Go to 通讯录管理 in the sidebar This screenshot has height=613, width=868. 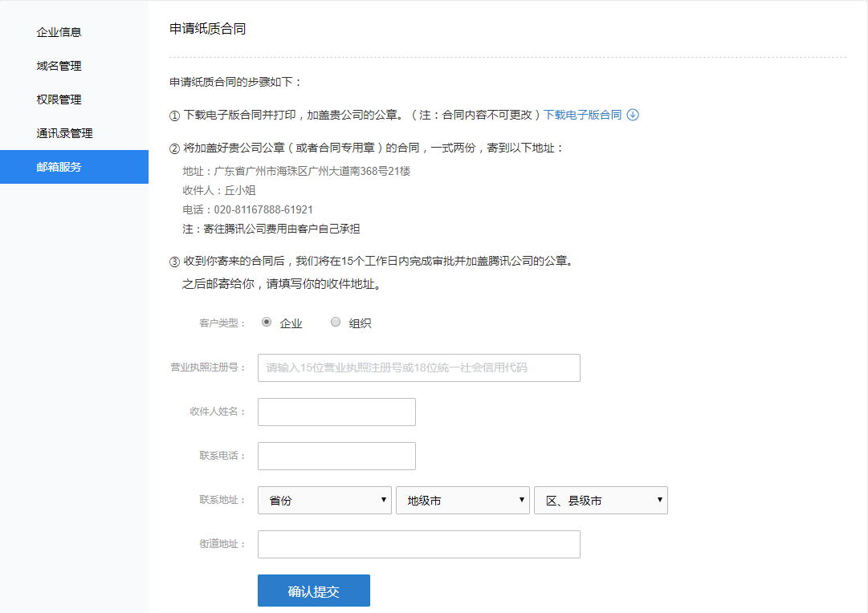64,133
